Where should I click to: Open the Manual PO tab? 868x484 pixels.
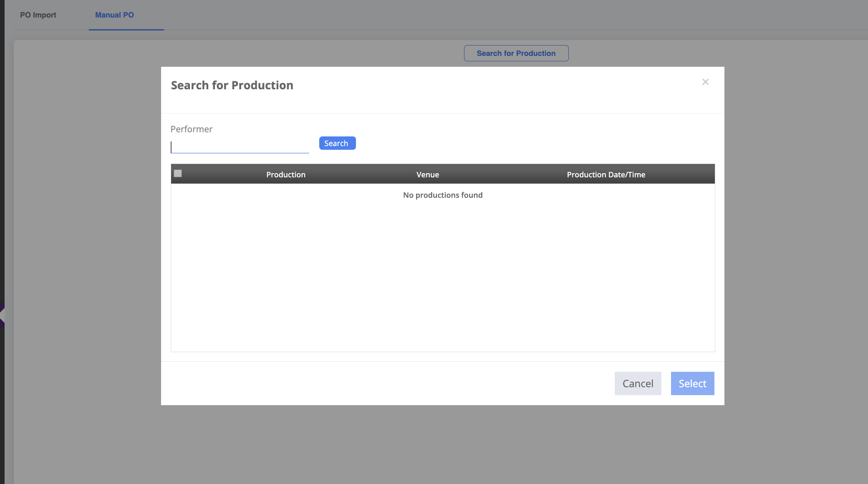114,15
